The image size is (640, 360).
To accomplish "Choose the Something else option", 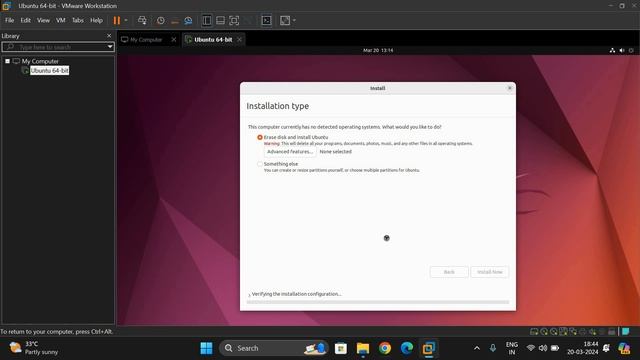I will point(260,164).
